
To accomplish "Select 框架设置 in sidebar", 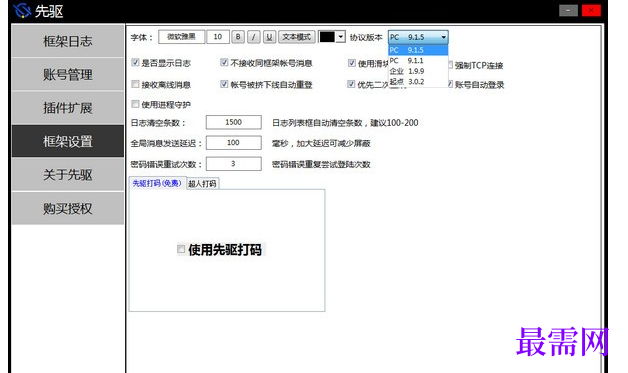I will (68, 141).
